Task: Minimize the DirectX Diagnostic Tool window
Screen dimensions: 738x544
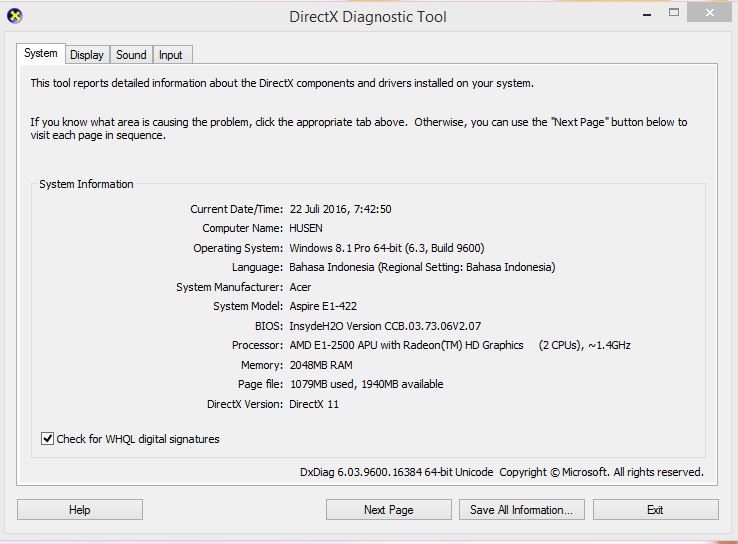Action: pyautogui.click(x=647, y=14)
